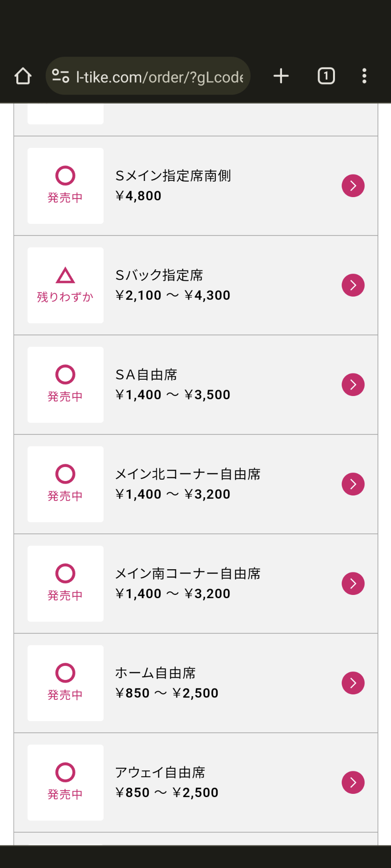The width and height of the screenshot is (391, 868).
Task: Click arrow for メイン南コーナー自由席
Action: [353, 584]
